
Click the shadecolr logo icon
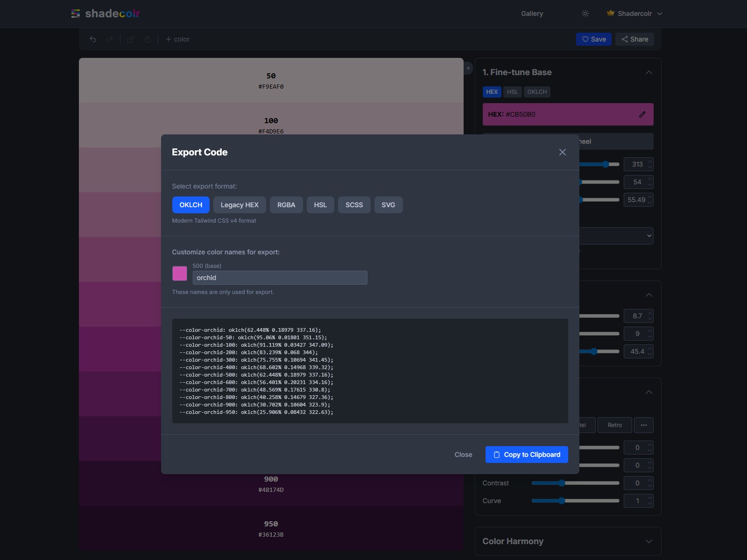pyautogui.click(x=76, y=14)
